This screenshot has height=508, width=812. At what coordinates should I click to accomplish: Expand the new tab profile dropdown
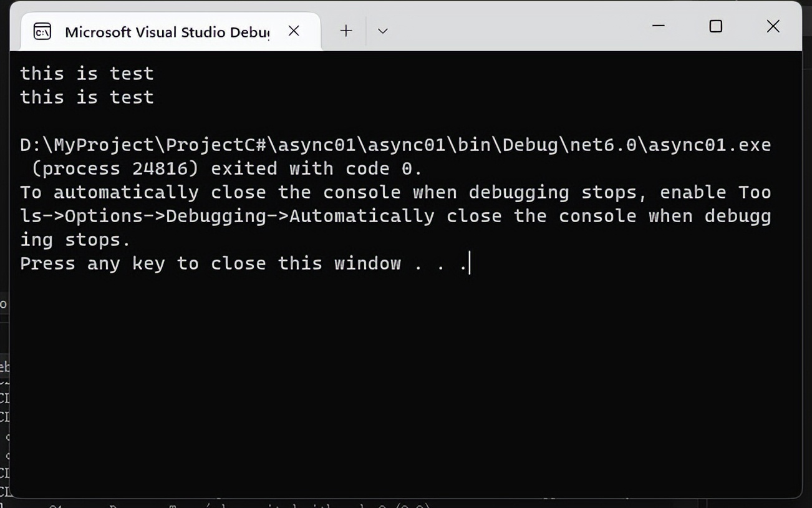click(383, 31)
